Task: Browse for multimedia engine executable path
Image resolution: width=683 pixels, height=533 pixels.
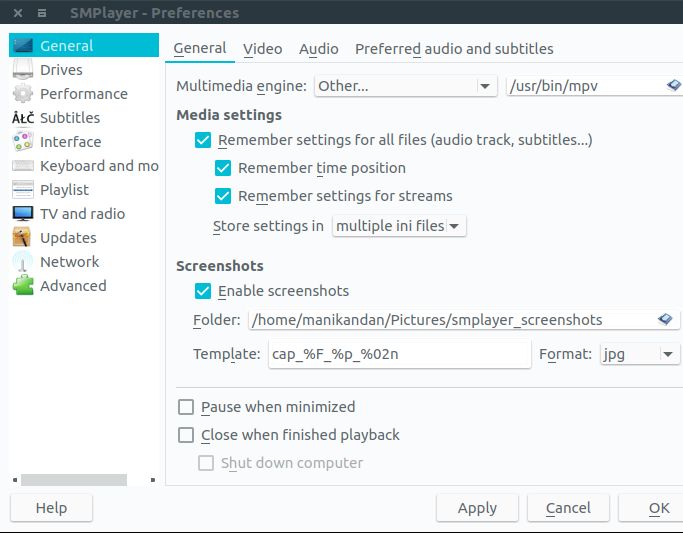Action: [673, 85]
